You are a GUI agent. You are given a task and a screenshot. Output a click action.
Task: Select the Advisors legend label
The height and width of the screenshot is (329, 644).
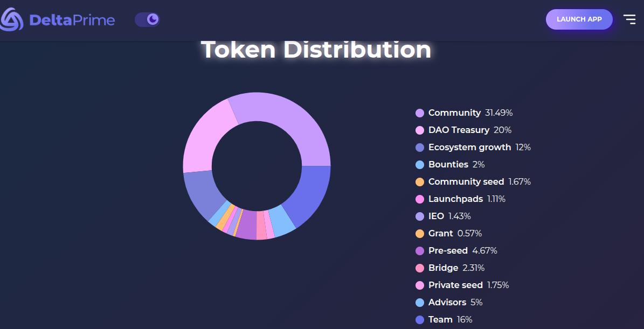[447, 302]
